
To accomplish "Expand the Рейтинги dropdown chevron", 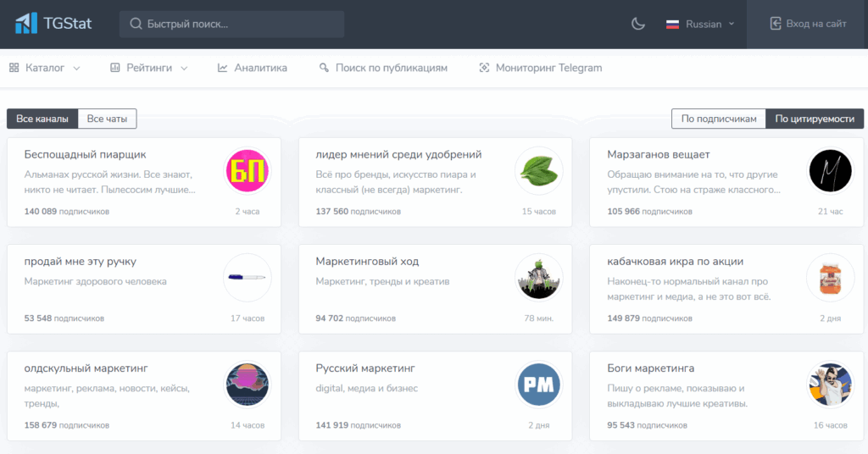I will tap(184, 68).
